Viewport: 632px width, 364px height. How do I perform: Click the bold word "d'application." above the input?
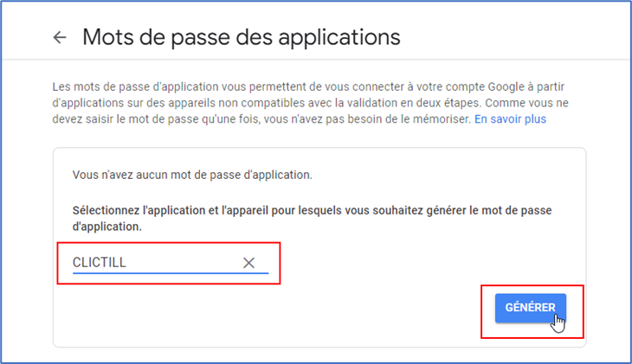coord(109,227)
